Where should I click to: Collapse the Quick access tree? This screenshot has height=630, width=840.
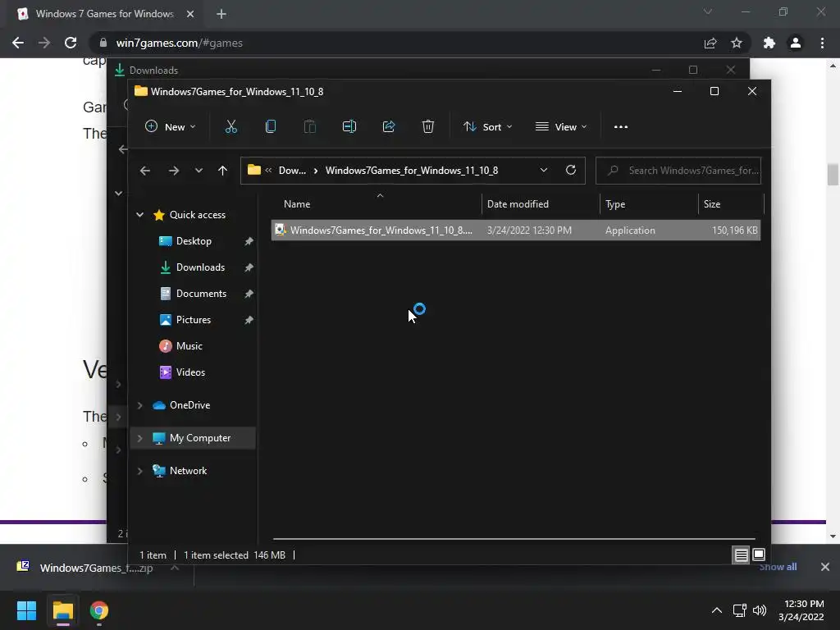click(139, 215)
